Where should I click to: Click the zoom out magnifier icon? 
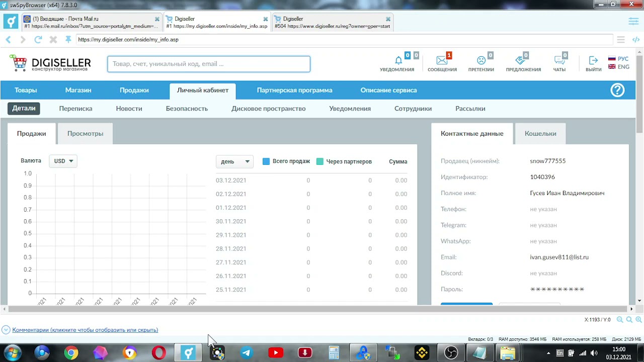click(620, 320)
